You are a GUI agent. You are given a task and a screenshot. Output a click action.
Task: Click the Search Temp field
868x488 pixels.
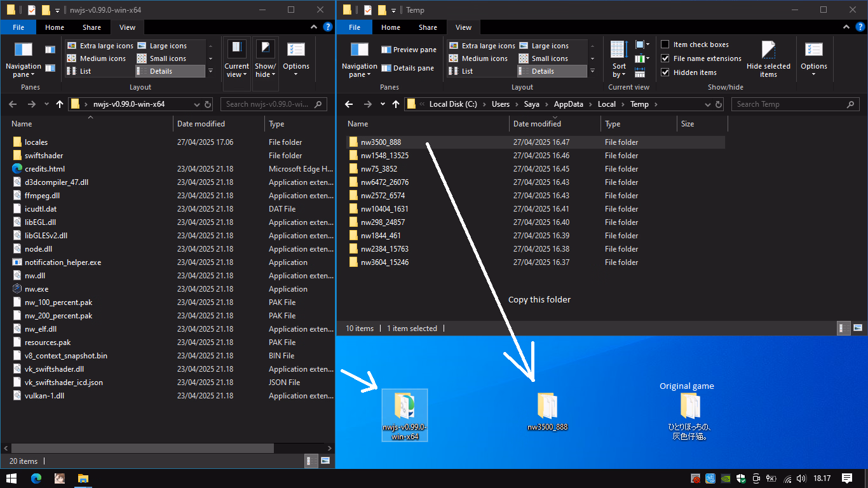click(795, 104)
